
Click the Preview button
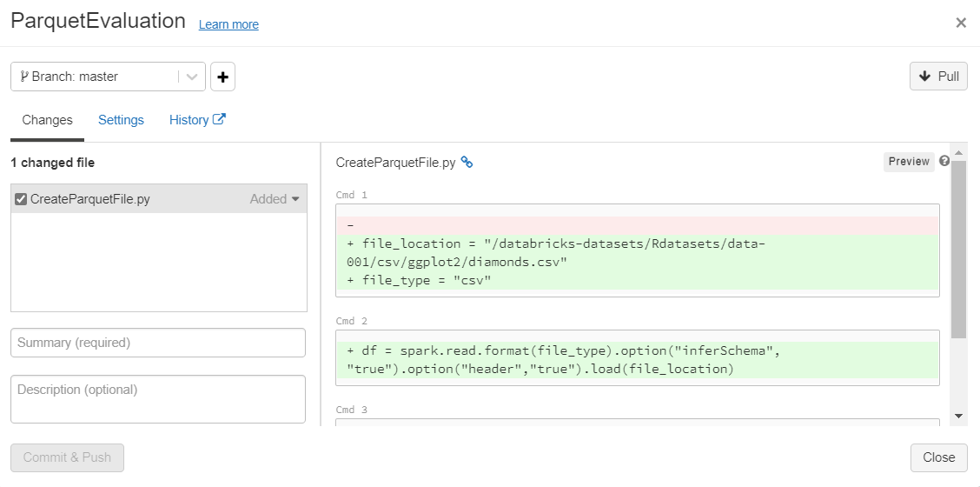[909, 162]
